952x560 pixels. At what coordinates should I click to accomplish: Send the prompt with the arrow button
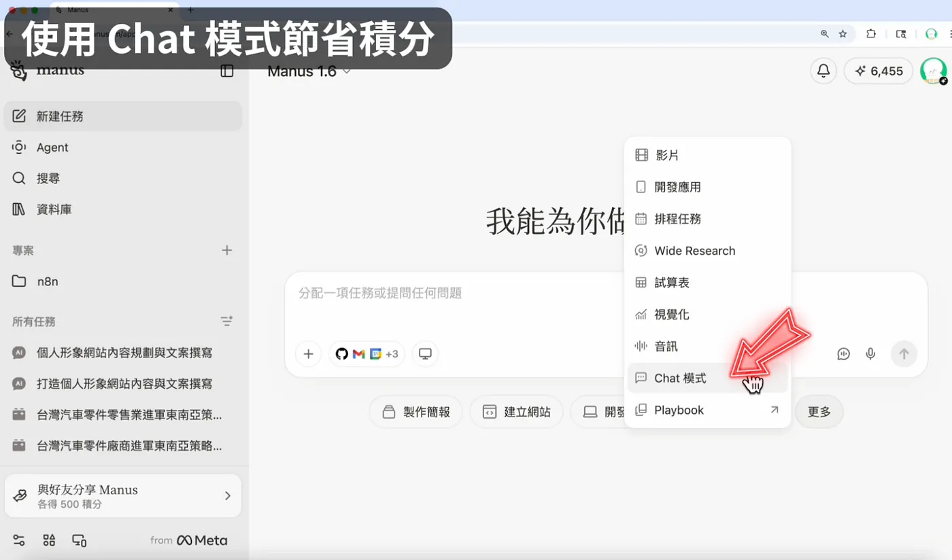(x=904, y=354)
